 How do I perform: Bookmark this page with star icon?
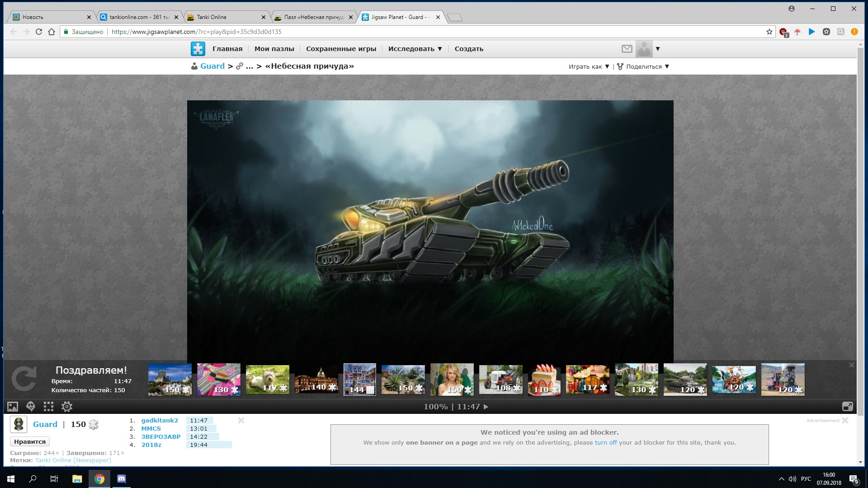(x=769, y=32)
